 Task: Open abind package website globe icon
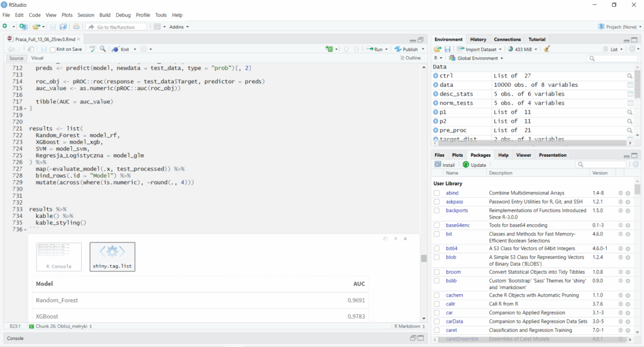click(x=621, y=193)
